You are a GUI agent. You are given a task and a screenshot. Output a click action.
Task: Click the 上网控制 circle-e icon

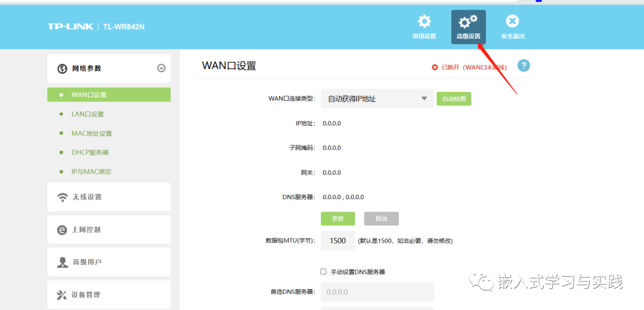(62, 230)
